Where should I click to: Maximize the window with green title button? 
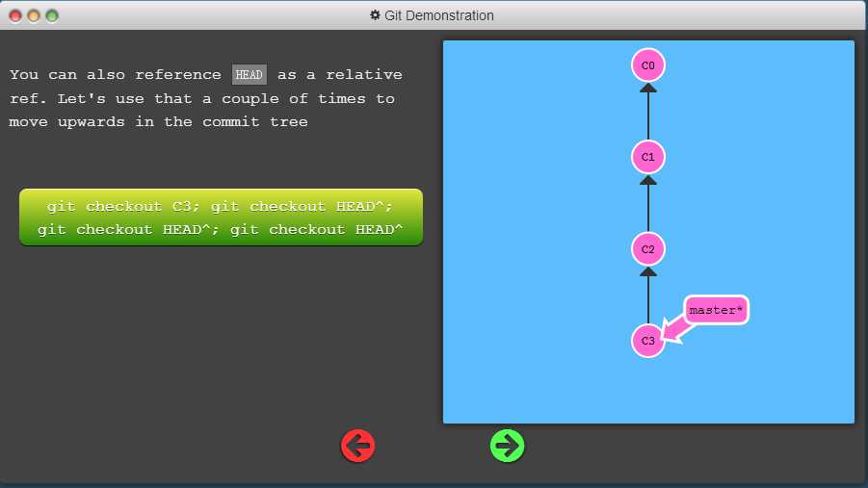click(x=52, y=16)
